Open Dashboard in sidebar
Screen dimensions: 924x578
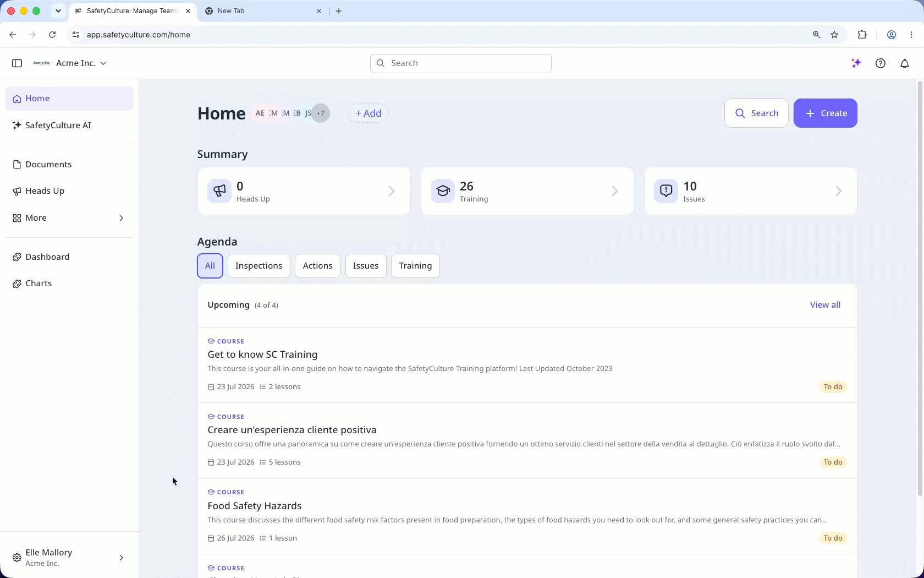69,257
